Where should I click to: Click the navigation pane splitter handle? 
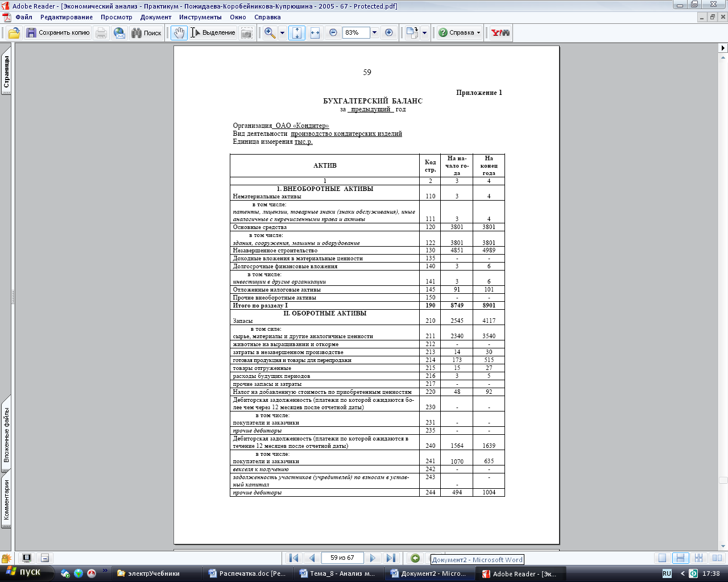coord(13,297)
